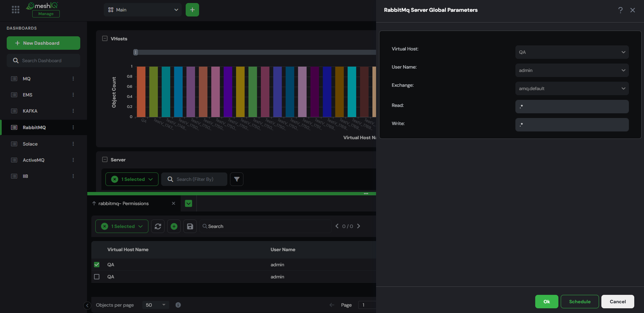Screen dimensions: 644x313
Task: Open the User Name dropdown
Action: pyautogui.click(x=572, y=70)
